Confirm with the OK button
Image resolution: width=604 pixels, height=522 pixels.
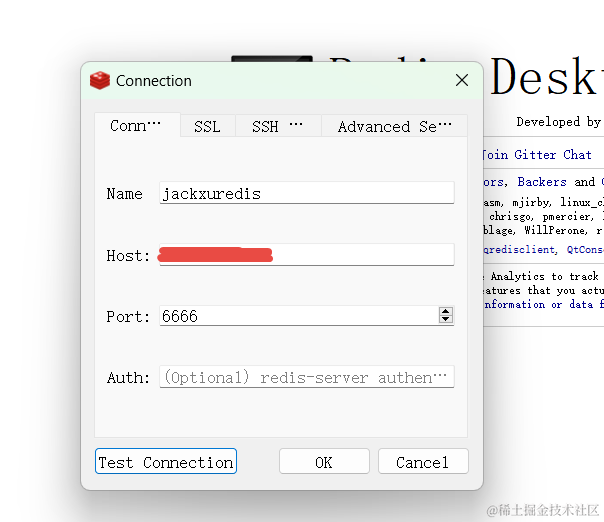pyautogui.click(x=324, y=461)
